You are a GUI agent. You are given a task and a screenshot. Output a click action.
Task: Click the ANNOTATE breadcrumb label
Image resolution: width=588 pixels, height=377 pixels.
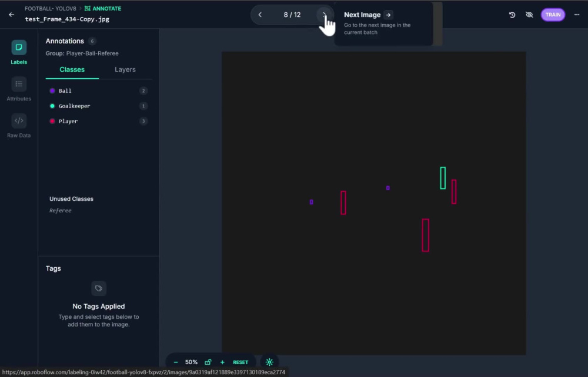point(103,8)
